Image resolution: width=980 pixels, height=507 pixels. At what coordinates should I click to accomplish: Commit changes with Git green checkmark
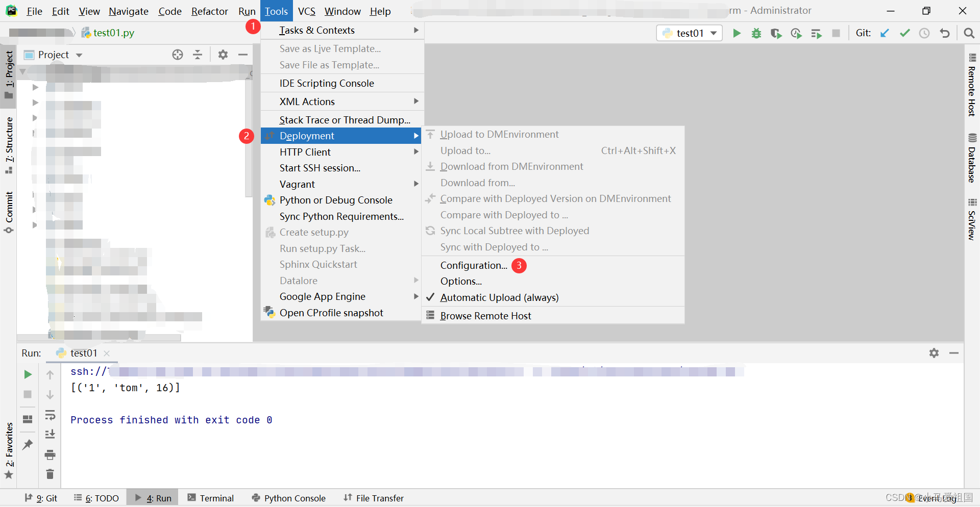pos(905,33)
